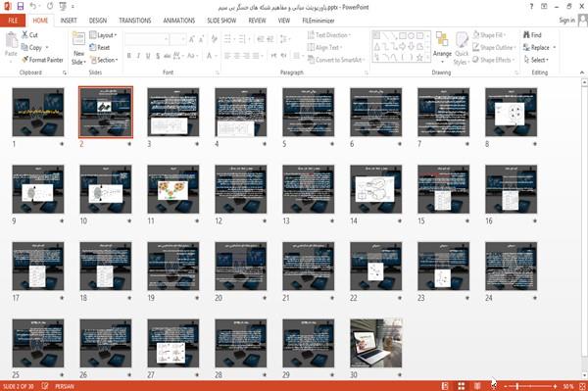This screenshot has height=391, width=588.
Task: Click the zoom slider in status bar
Action: (530, 386)
